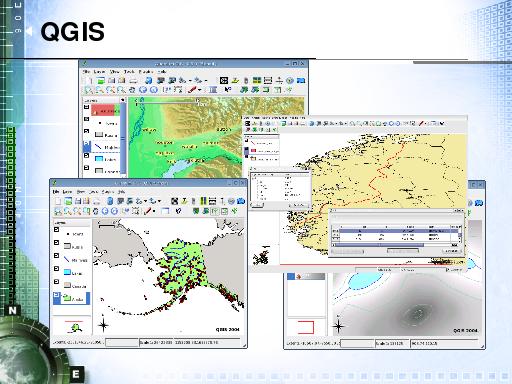512x384 pixels.
Task: Click the light blue lakes layer color swatch
Action: tap(68, 272)
